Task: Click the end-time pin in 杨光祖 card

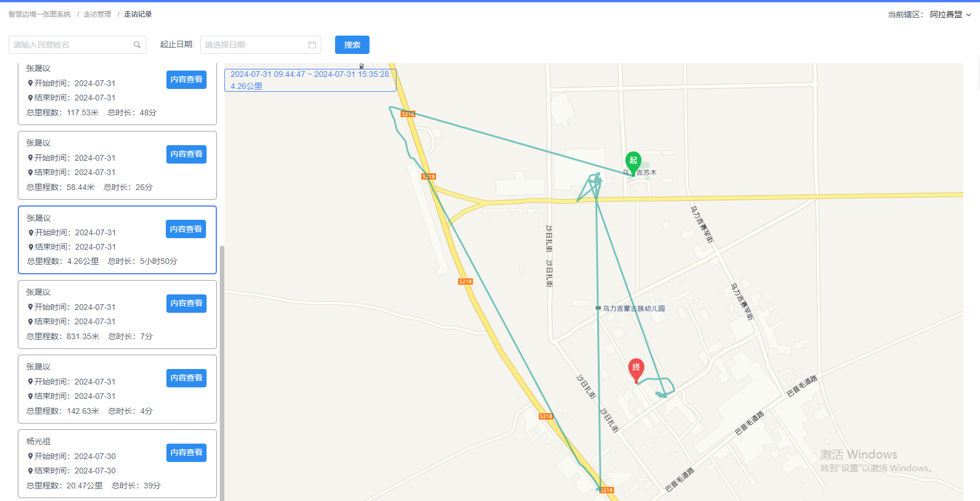Action: (x=30, y=471)
